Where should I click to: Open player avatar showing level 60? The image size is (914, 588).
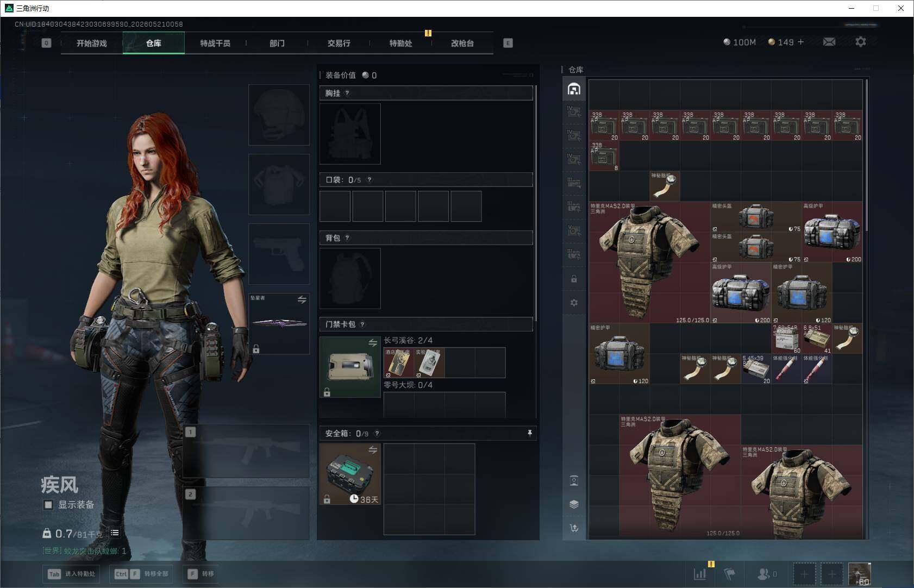point(860,574)
